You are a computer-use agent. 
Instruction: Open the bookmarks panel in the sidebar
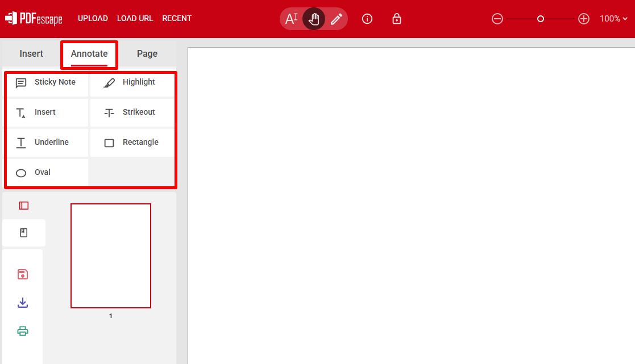click(23, 233)
